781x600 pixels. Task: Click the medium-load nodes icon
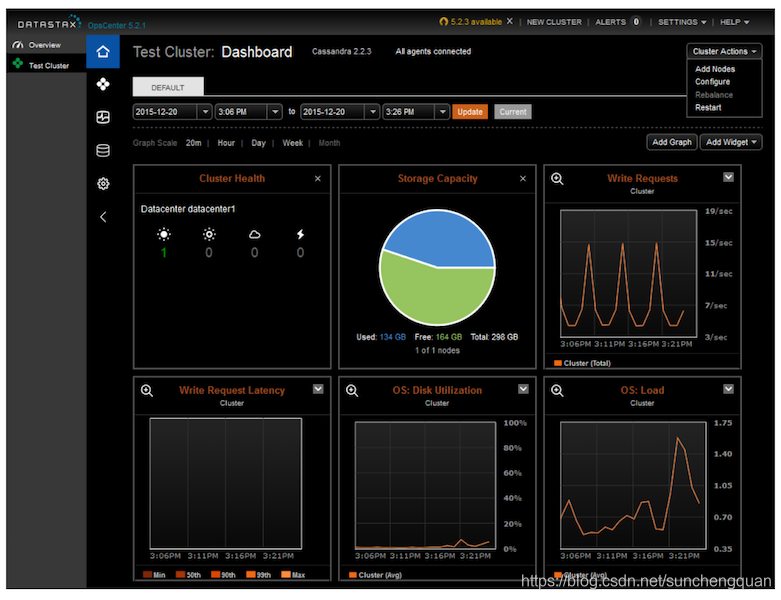(209, 234)
